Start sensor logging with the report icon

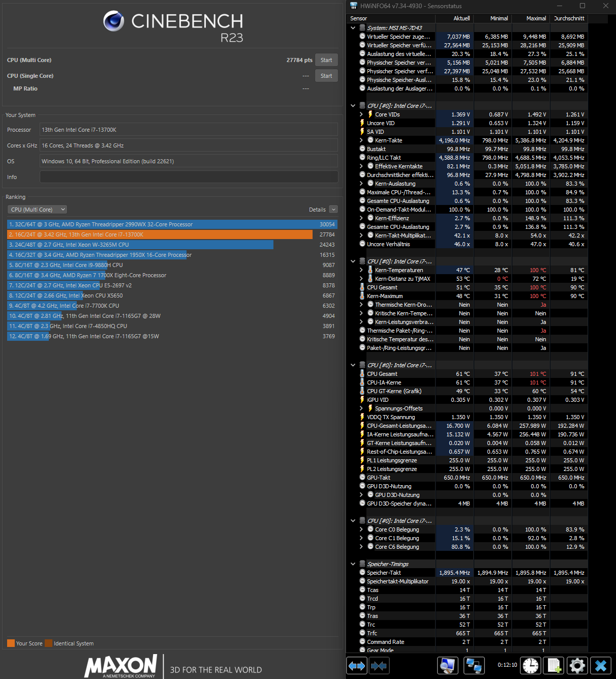coord(553,665)
